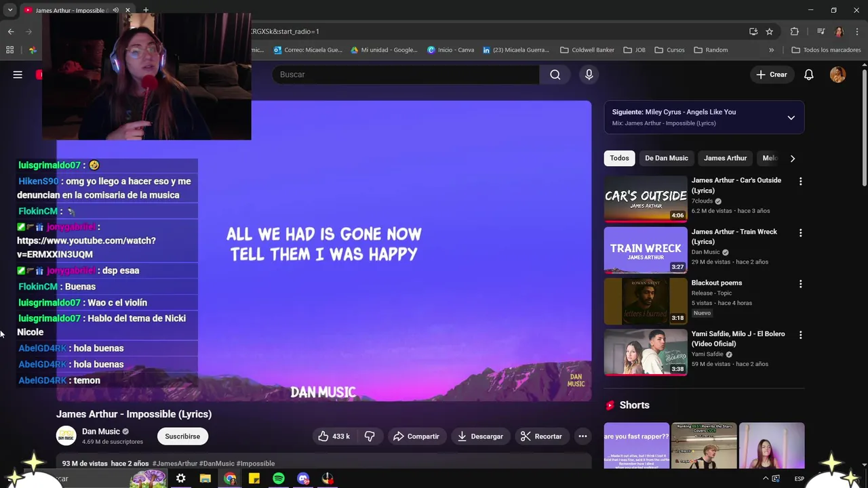Click the YouTube search magnifier button
The image size is (868, 488).
pos(555,75)
